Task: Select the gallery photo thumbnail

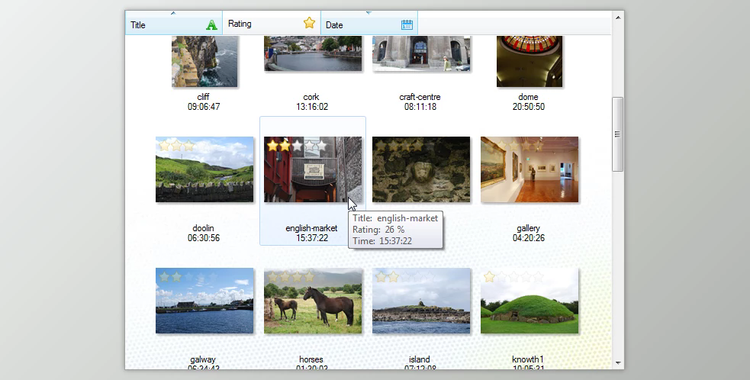Action: click(529, 169)
